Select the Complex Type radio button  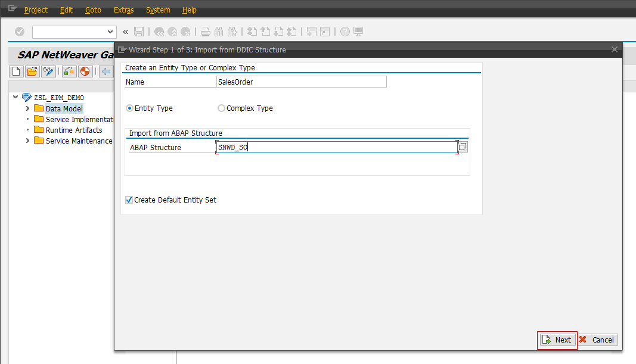tap(221, 108)
